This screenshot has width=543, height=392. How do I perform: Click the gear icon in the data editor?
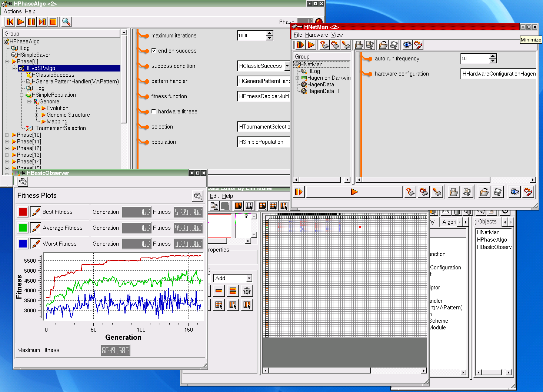[x=247, y=291]
